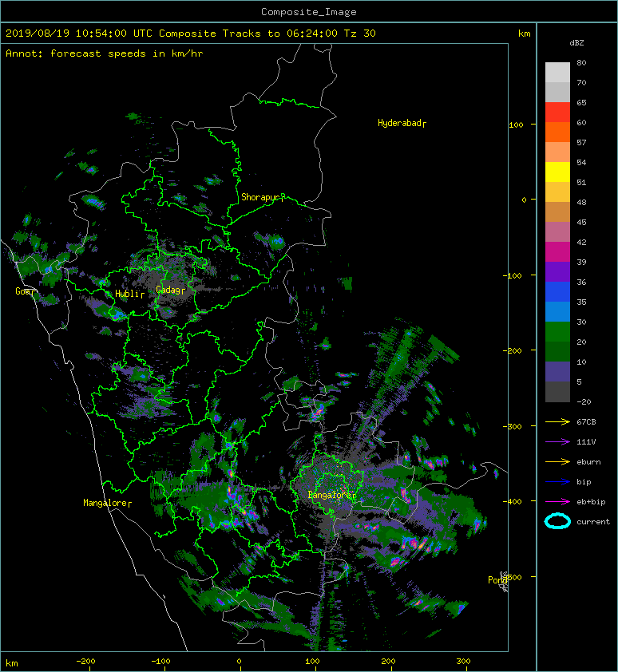The image size is (618, 672).
Task: Select the magenta swatch in dBZ scale
Action: [x=557, y=252]
